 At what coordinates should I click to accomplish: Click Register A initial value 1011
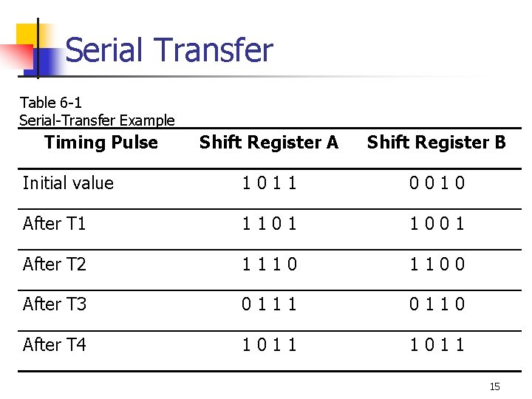point(270,183)
